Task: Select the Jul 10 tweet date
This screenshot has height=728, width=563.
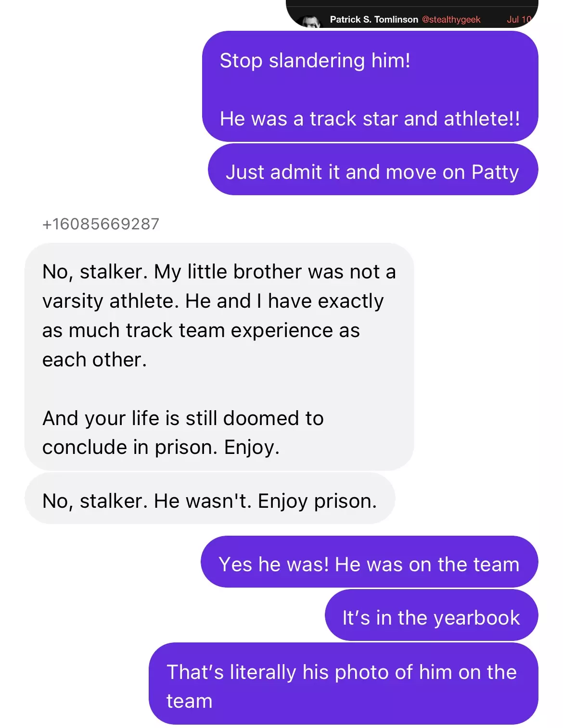Action: [x=519, y=19]
